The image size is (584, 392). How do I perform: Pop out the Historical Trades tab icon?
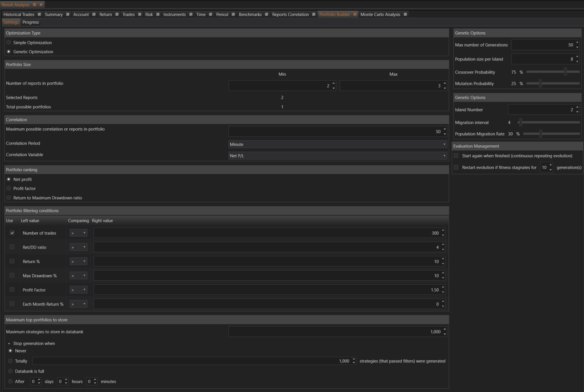pyautogui.click(x=39, y=15)
